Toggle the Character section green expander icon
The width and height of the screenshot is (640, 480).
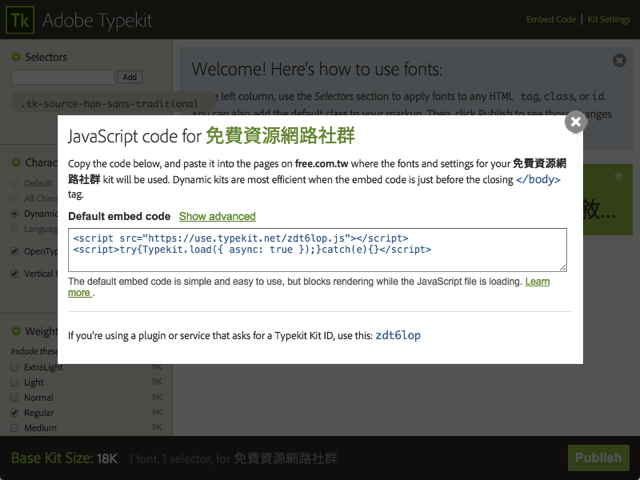click(x=16, y=163)
